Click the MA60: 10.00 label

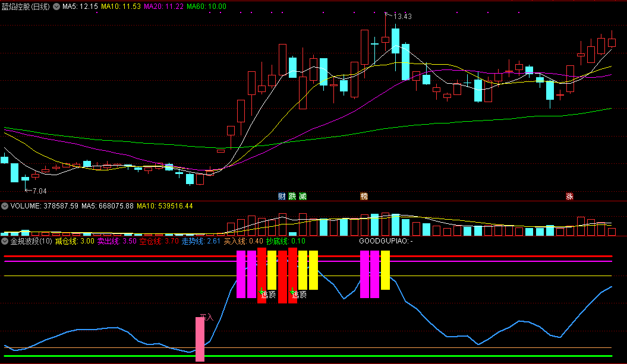pyautogui.click(x=206, y=7)
